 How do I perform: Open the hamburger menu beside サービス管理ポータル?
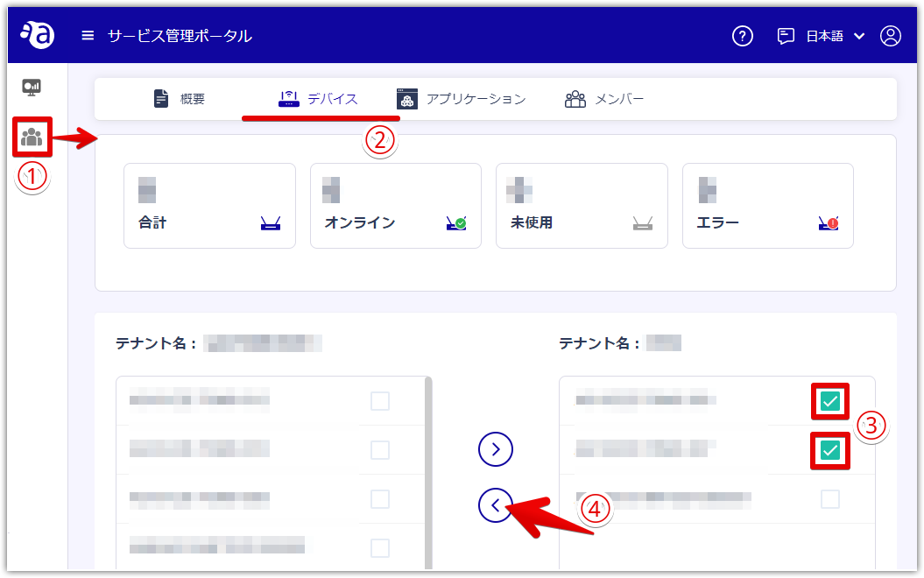[88, 36]
